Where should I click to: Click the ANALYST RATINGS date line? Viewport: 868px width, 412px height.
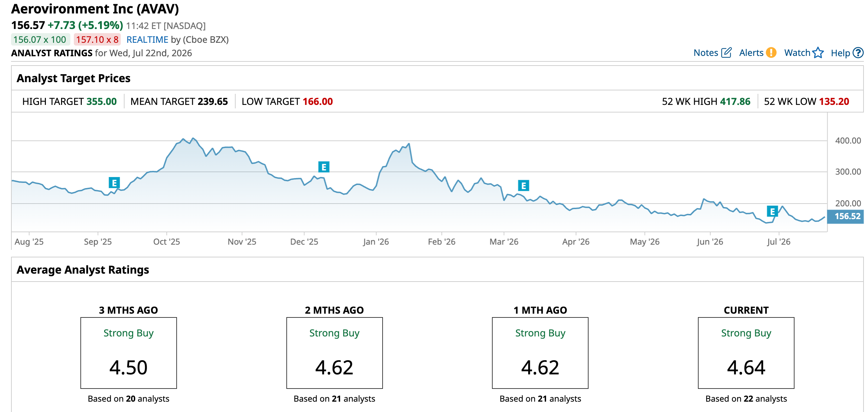(x=101, y=53)
